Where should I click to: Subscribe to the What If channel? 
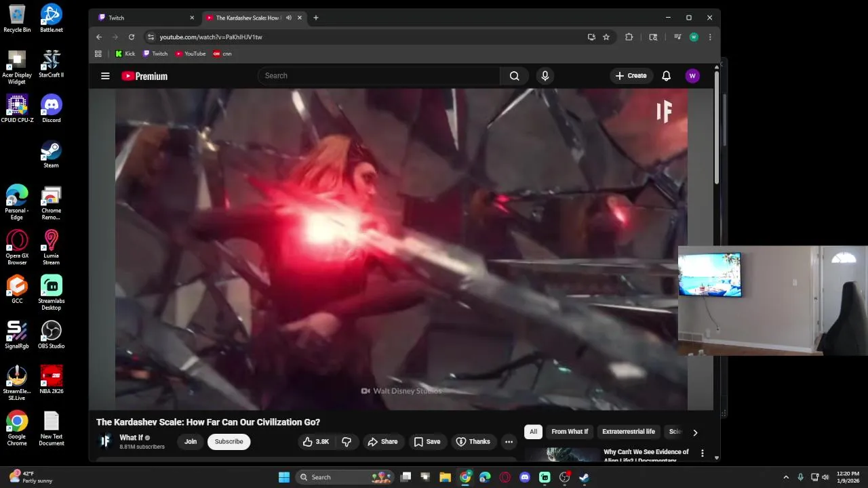pyautogui.click(x=229, y=441)
